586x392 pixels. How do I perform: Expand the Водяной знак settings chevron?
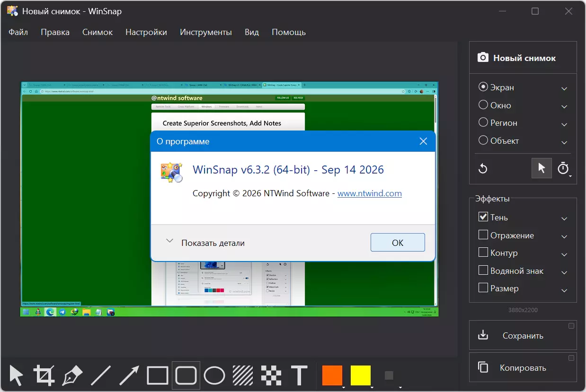click(x=564, y=272)
